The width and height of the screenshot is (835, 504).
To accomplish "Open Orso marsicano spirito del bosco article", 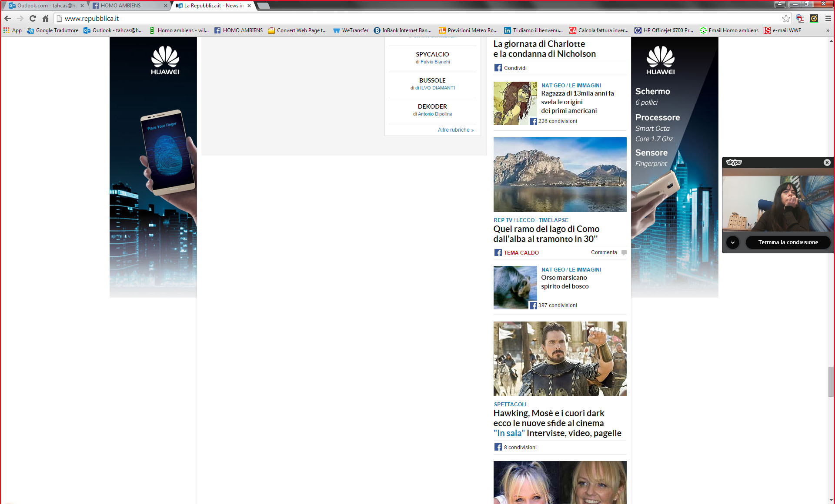I will pos(564,282).
